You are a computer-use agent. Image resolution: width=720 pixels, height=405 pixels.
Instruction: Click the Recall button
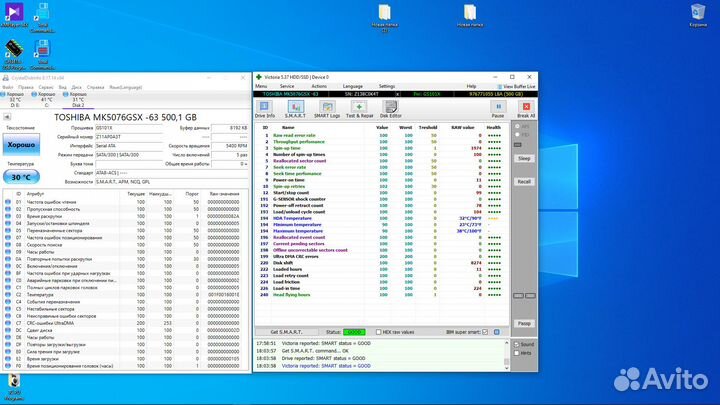click(x=524, y=182)
